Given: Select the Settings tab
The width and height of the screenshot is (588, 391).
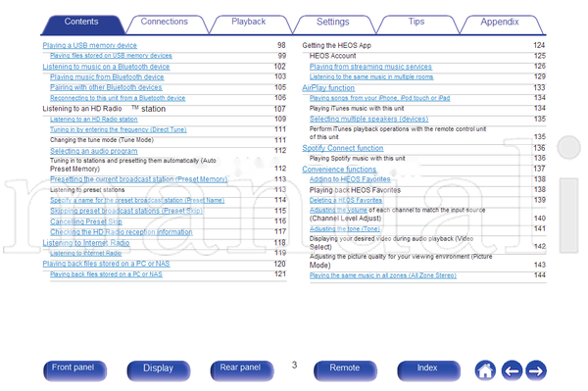Looking at the screenshot, I should click(332, 23).
